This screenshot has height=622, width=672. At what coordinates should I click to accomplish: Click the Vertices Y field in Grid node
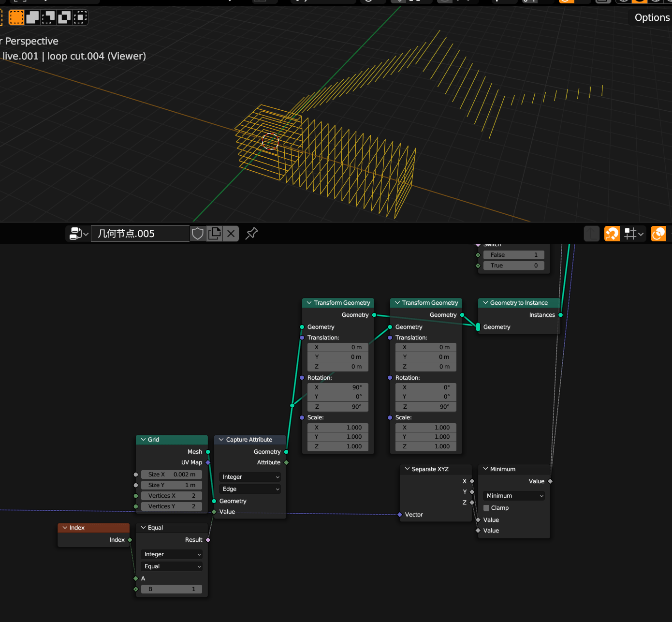pos(172,506)
